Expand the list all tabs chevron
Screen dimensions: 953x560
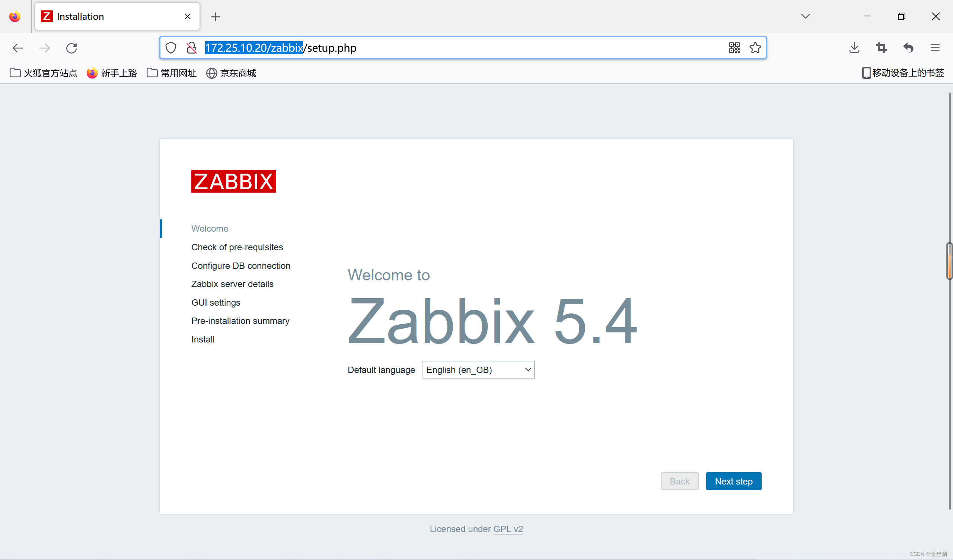(x=805, y=16)
